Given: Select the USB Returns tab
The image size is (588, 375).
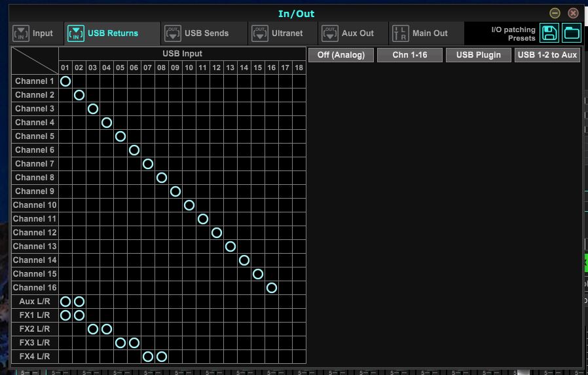Looking at the screenshot, I should (x=112, y=33).
